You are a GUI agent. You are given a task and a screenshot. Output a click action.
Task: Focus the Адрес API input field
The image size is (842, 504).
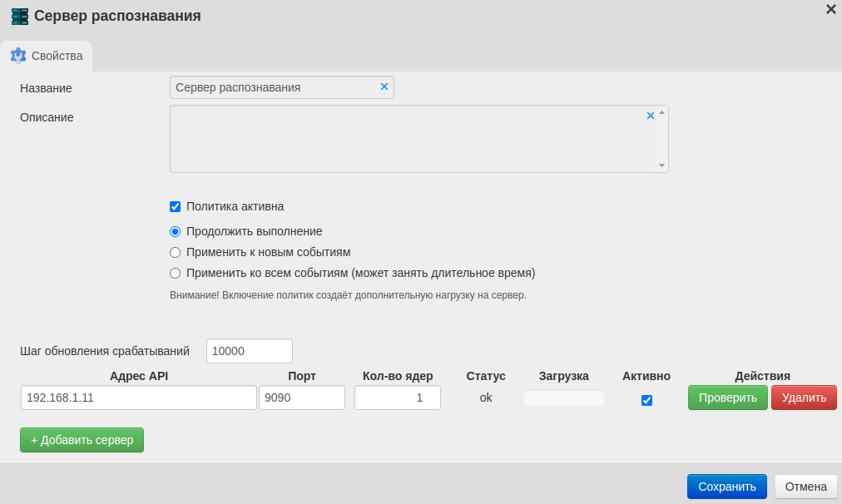click(139, 398)
